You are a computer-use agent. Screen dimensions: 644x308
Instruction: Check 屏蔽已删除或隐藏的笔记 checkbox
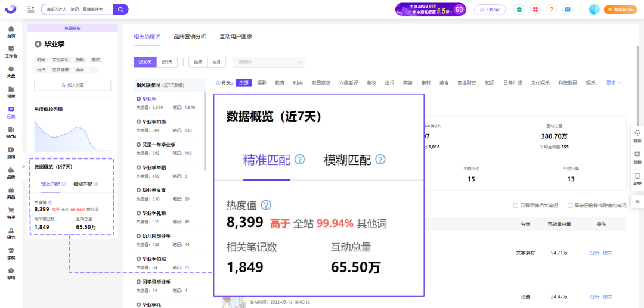(570, 206)
